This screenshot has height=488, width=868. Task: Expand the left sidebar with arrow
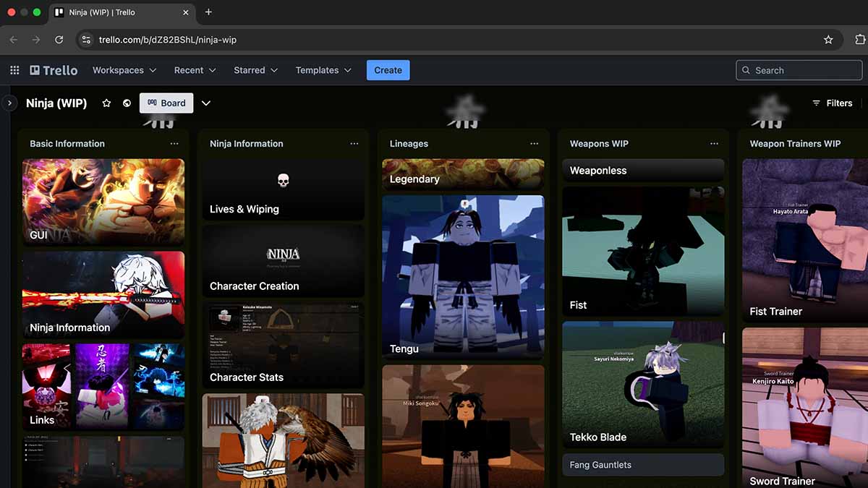[x=9, y=103]
